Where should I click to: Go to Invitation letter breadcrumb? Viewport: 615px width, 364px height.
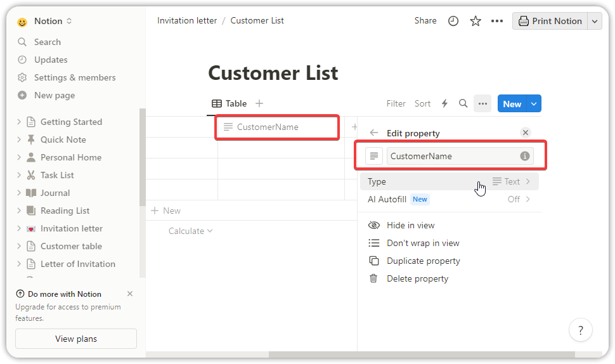(x=186, y=20)
